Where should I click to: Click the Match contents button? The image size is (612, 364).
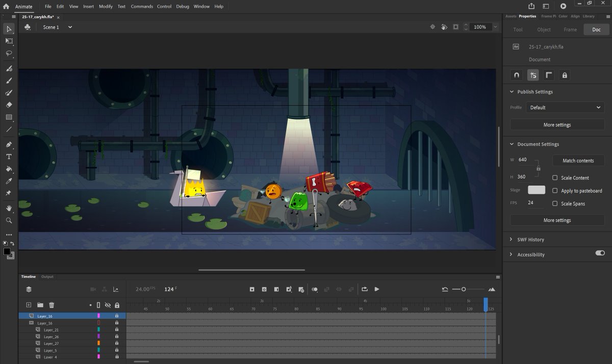coord(578,161)
